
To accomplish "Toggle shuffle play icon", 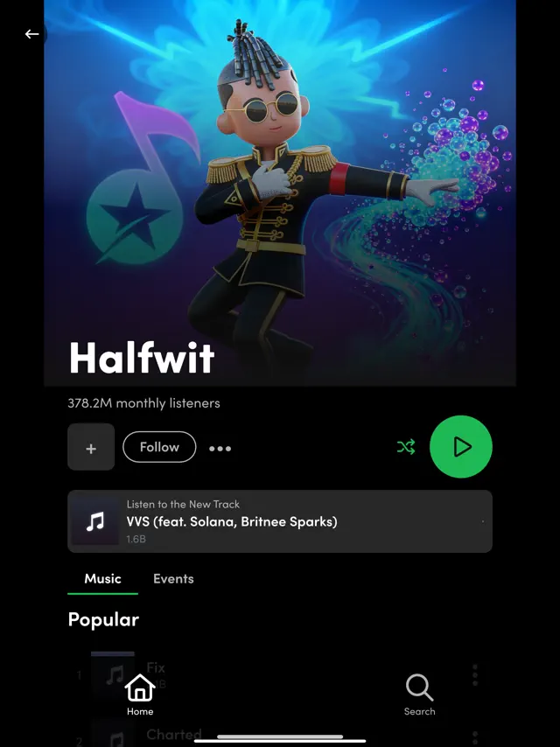I will [x=406, y=447].
